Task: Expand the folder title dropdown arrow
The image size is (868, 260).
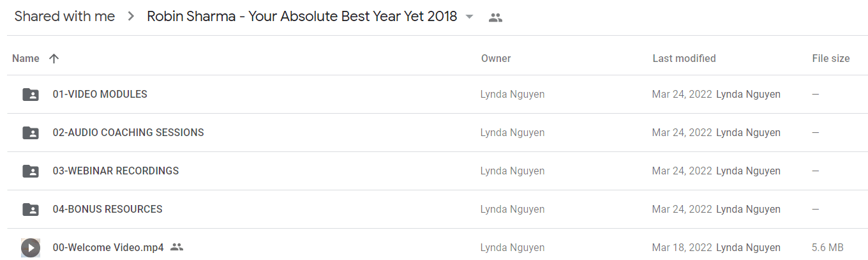Action: (x=470, y=17)
